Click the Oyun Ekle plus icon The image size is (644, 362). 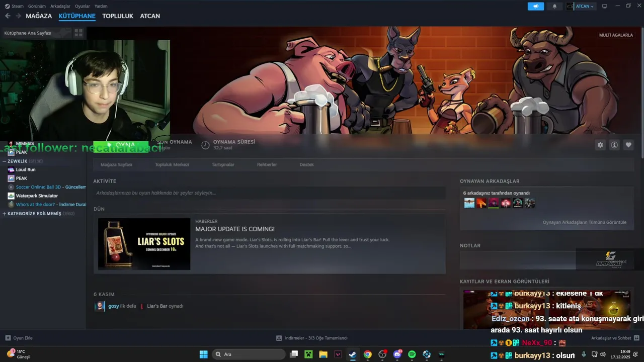8,338
